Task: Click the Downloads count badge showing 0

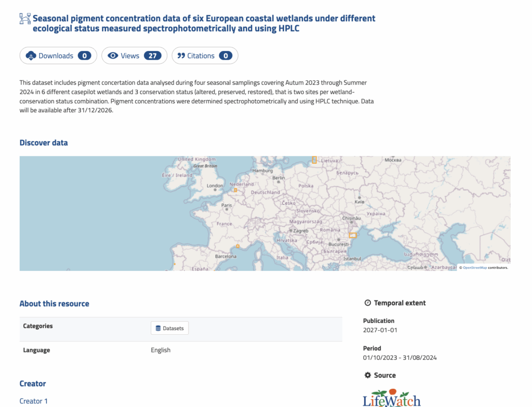Action: click(x=85, y=56)
